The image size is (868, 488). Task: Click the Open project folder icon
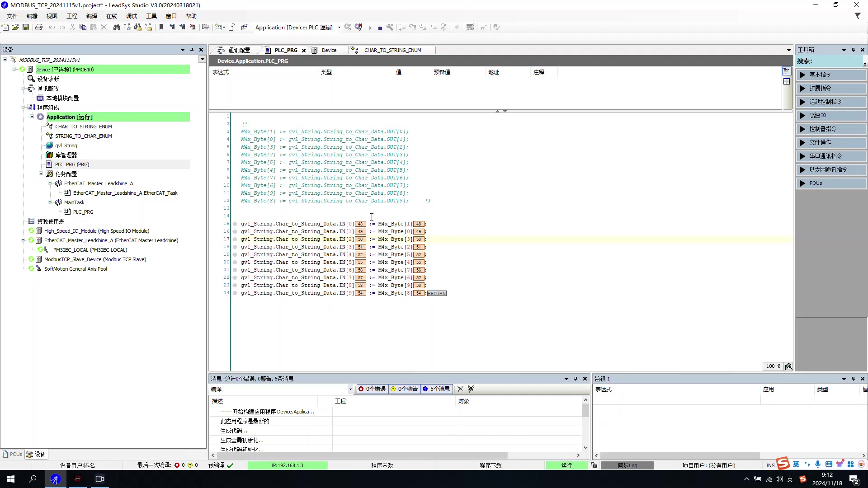click(x=15, y=27)
